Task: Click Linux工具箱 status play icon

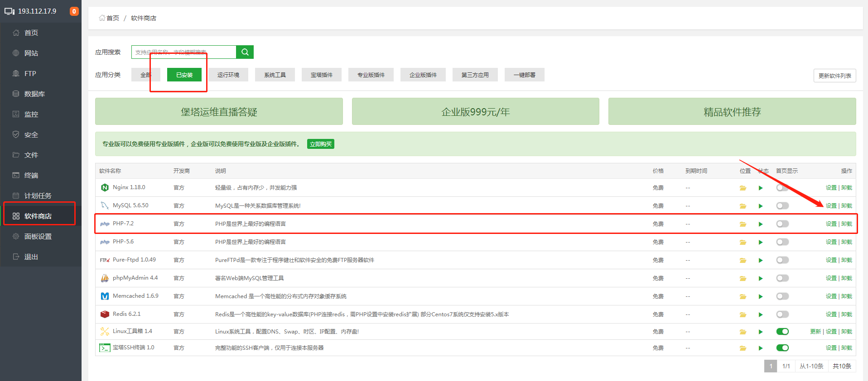Action: 761,332
